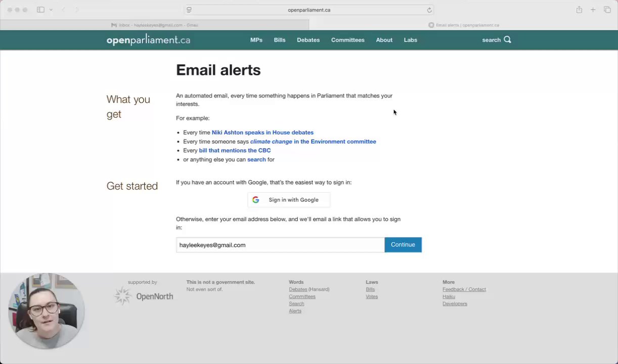Click the Google G logo icon
Screen dimensions: 618x364
(x=255, y=200)
